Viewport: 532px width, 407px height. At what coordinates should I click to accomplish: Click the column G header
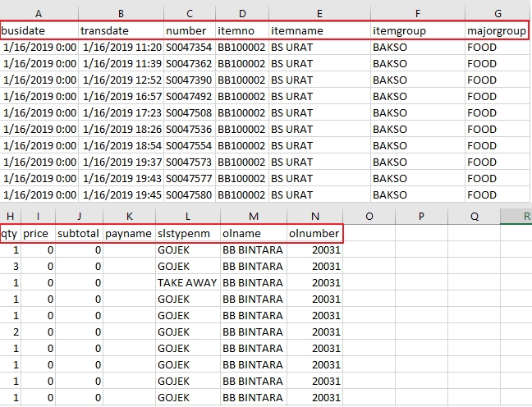pyautogui.click(x=497, y=13)
